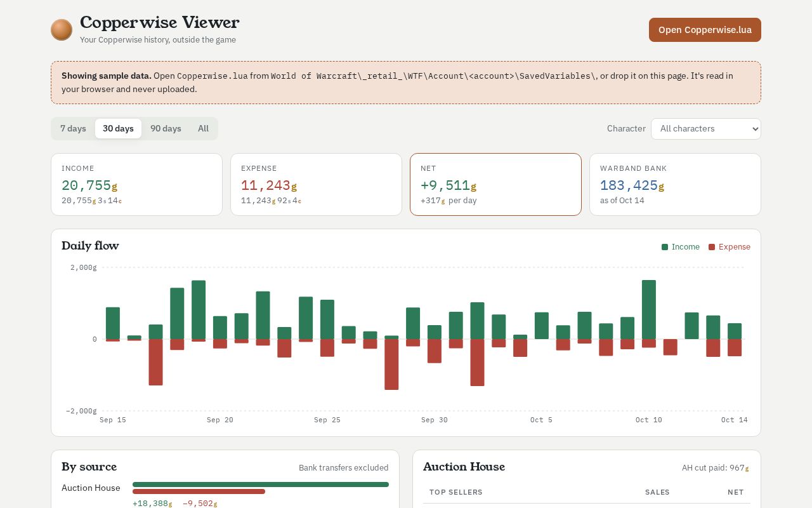Click the SALES column header
This screenshot has height=508, width=812.
click(657, 492)
